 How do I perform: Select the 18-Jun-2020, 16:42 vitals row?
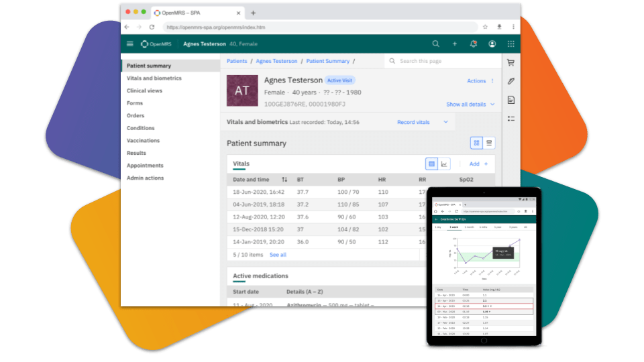(x=327, y=192)
